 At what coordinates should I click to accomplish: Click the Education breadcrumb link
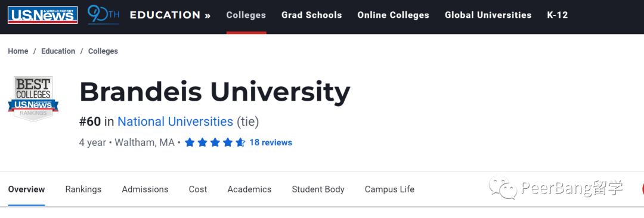[x=58, y=51]
